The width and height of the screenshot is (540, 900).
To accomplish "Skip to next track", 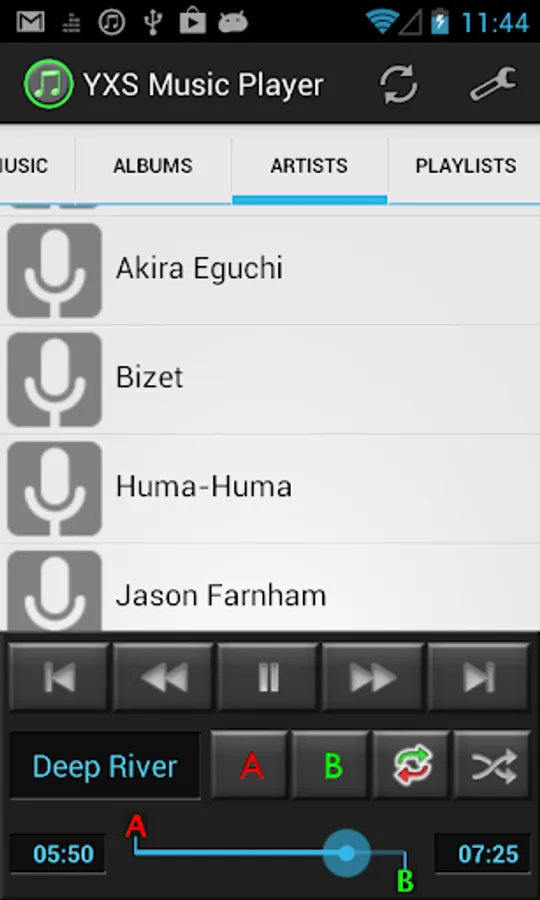I will [479, 678].
